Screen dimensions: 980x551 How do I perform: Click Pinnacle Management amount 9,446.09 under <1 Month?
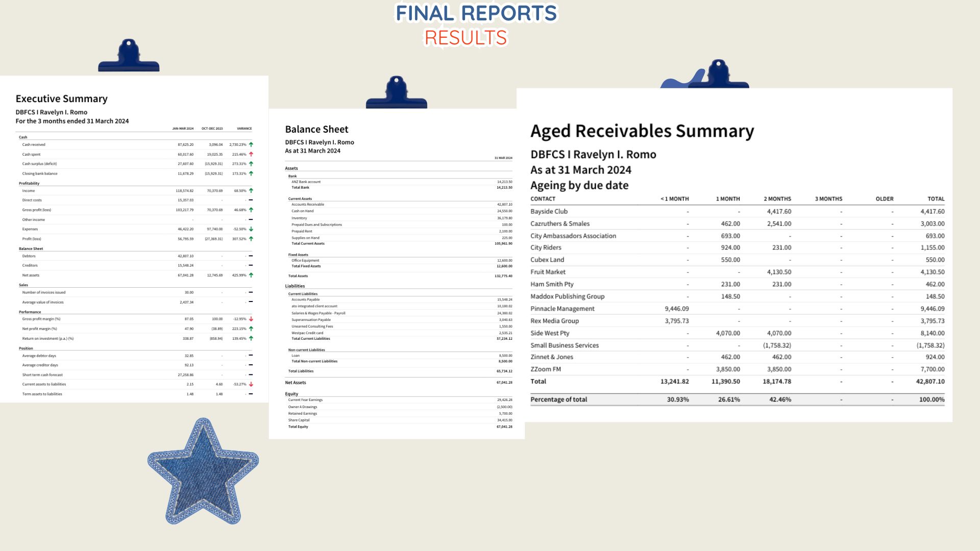tap(677, 309)
